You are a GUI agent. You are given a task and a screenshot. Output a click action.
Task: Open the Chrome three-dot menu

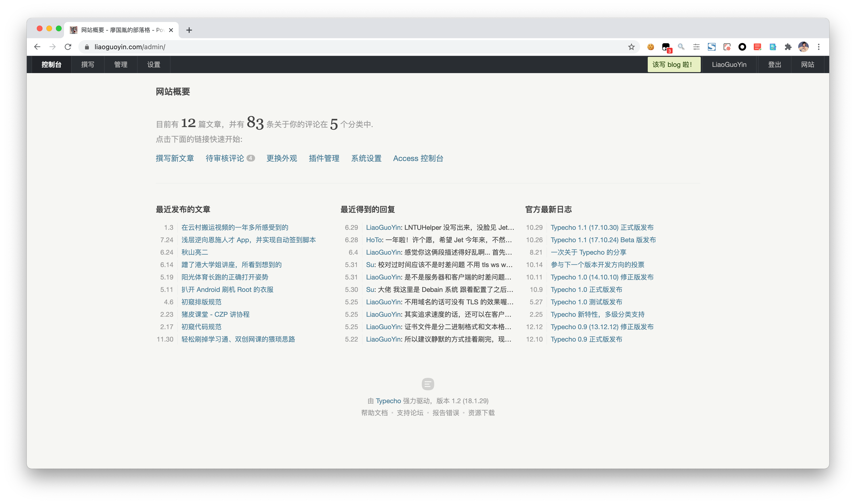pyautogui.click(x=819, y=47)
